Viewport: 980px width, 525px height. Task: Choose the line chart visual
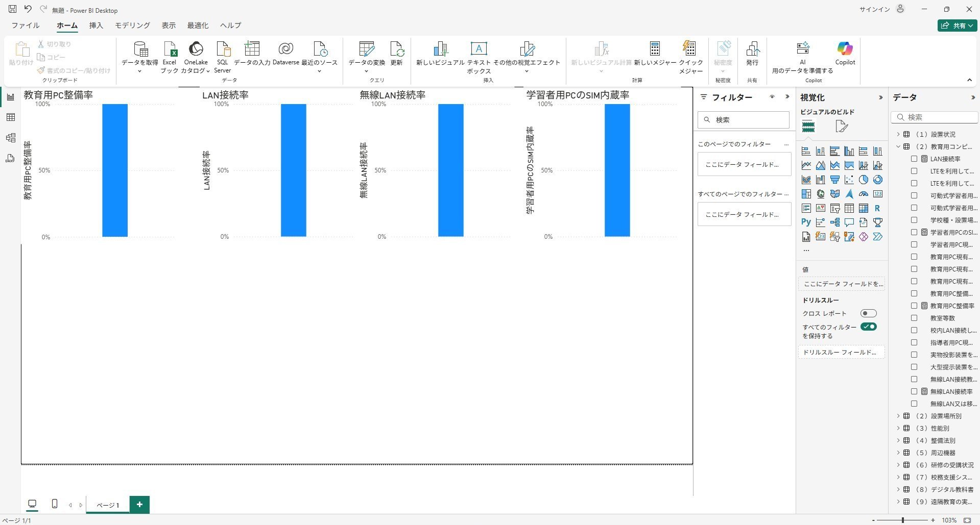(806, 165)
